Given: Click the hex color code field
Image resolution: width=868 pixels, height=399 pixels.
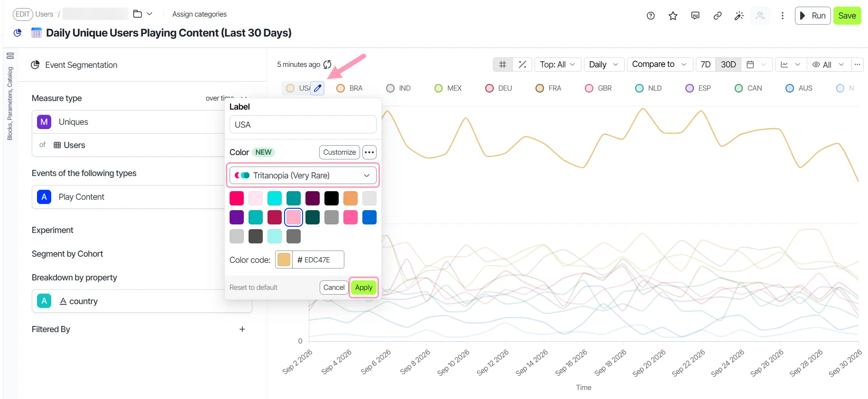Looking at the screenshot, I should (318, 260).
